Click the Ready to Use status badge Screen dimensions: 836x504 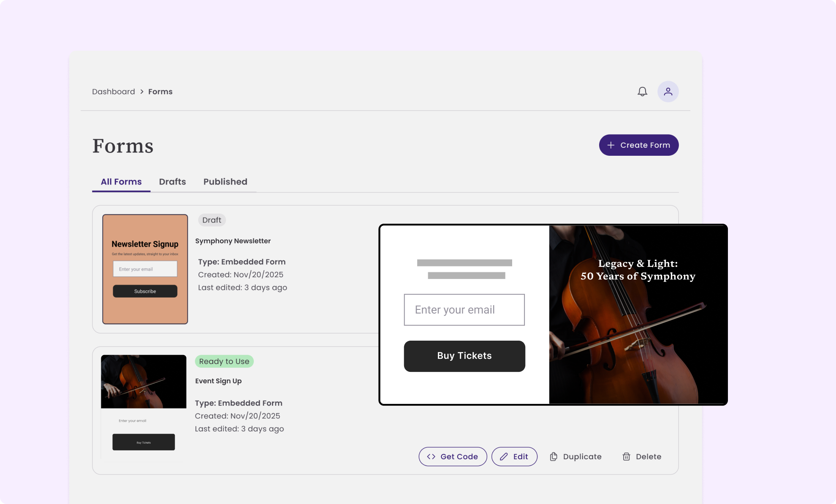(x=224, y=361)
